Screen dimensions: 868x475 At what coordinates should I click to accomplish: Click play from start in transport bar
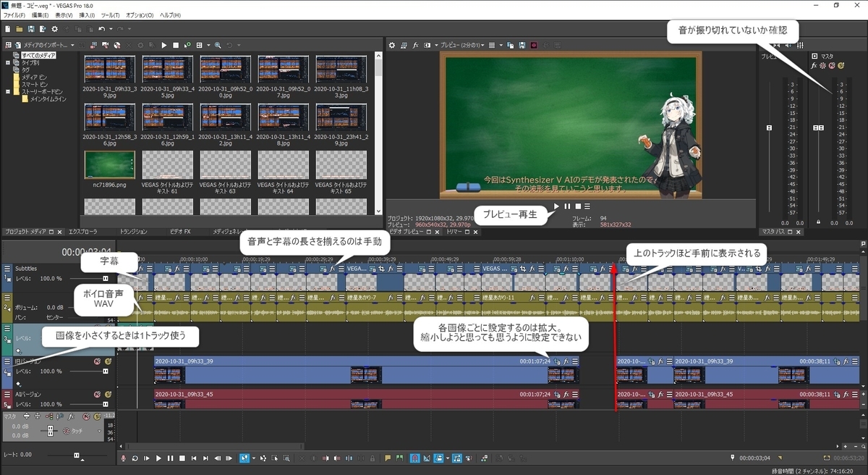[146, 458]
